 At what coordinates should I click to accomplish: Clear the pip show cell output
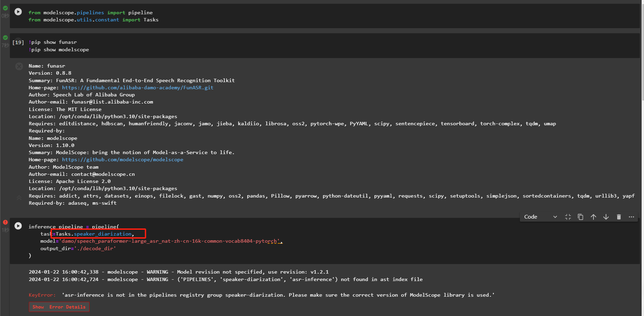coord(19,67)
